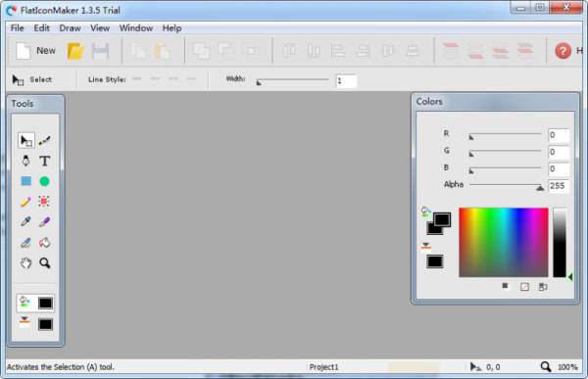Pick a color from the rainbow spectrum
This screenshot has height=379, width=588.
(x=504, y=242)
